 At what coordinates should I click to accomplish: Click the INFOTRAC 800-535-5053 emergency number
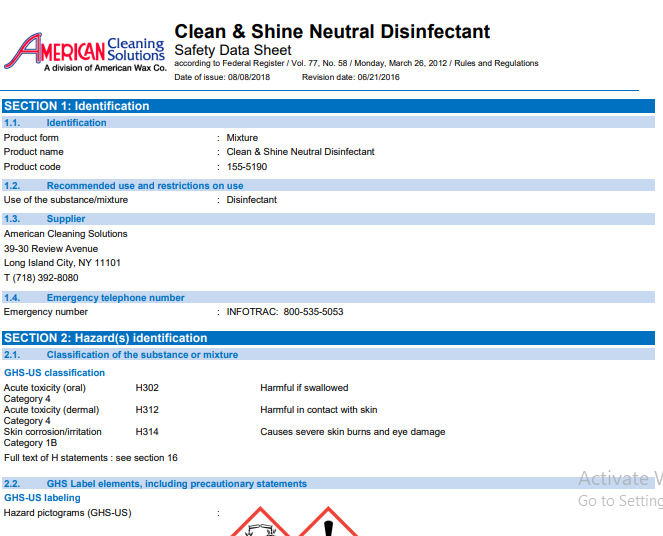click(x=285, y=312)
